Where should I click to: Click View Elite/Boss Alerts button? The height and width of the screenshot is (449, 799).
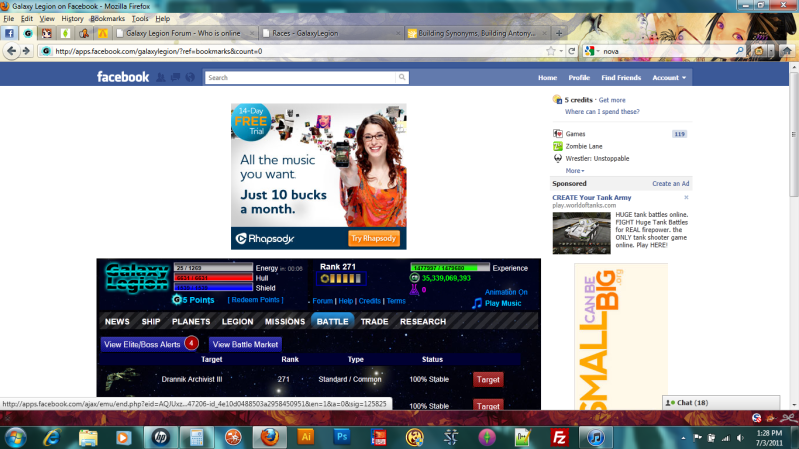point(142,345)
